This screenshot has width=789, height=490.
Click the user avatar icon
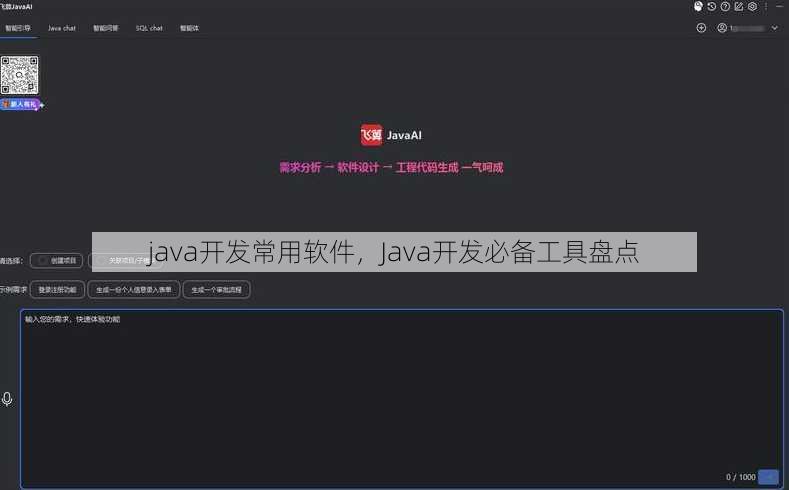click(722, 28)
